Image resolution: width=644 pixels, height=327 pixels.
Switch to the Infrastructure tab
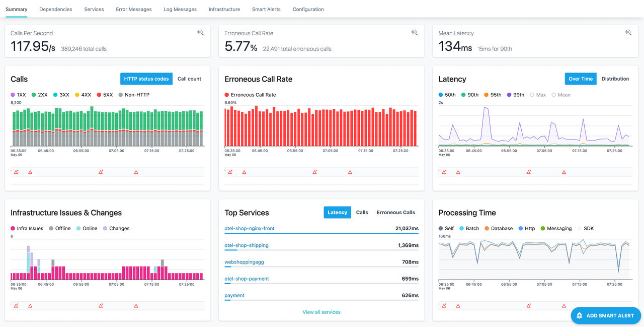[224, 9]
